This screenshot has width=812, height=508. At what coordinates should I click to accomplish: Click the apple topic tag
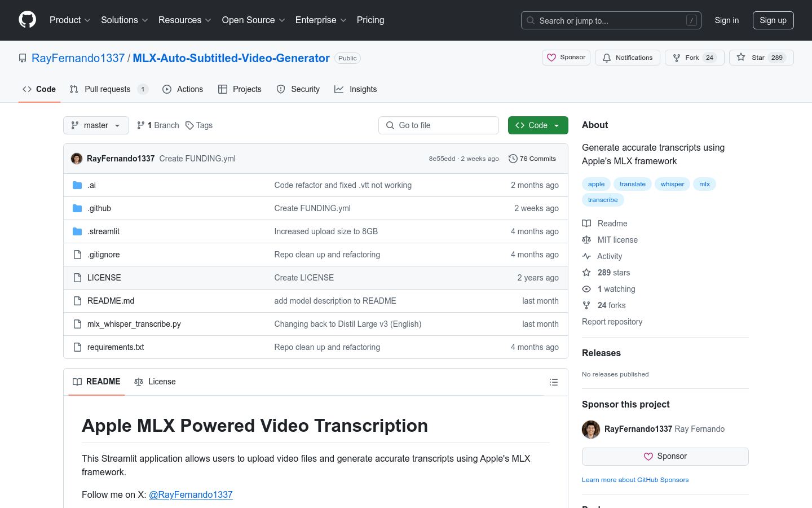tap(596, 184)
